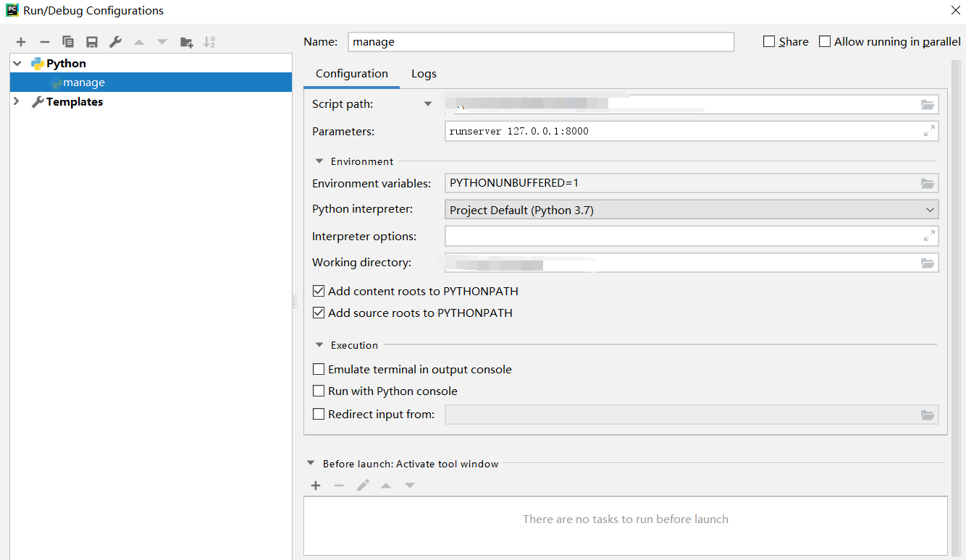Toggle Emulate terminal in output console

tap(319, 370)
